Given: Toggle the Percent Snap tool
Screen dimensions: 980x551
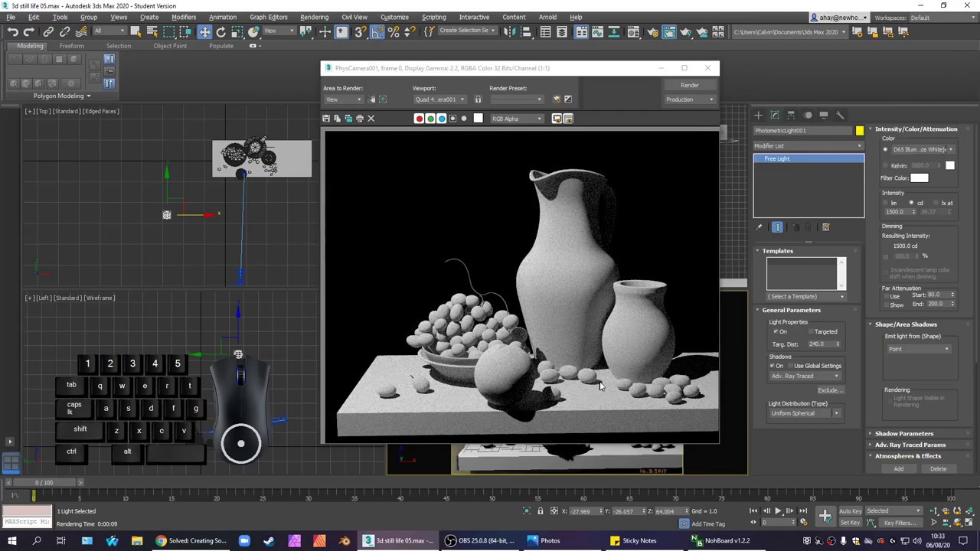Looking at the screenshot, I should pyautogui.click(x=394, y=31).
